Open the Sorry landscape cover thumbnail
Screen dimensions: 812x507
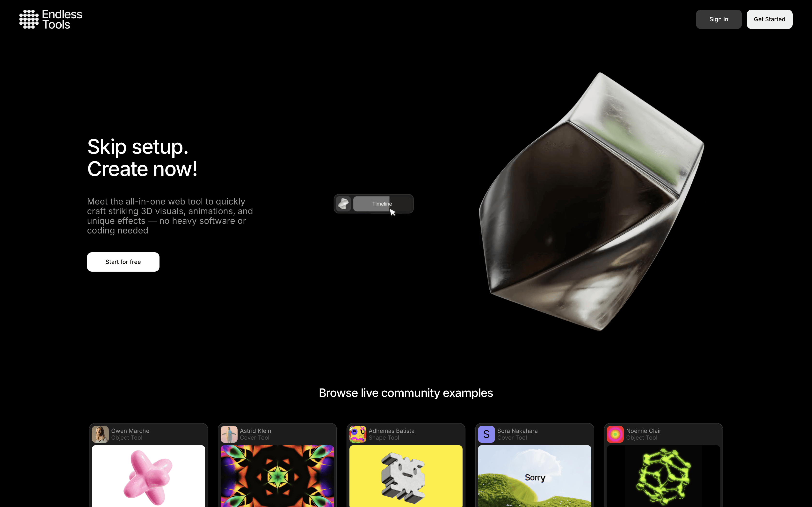tap(535, 476)
